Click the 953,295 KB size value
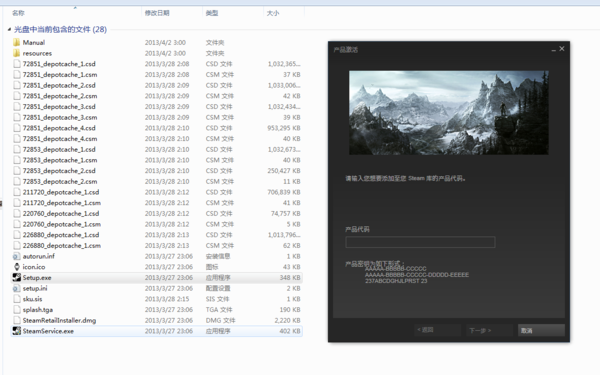 tap(284, 128)
